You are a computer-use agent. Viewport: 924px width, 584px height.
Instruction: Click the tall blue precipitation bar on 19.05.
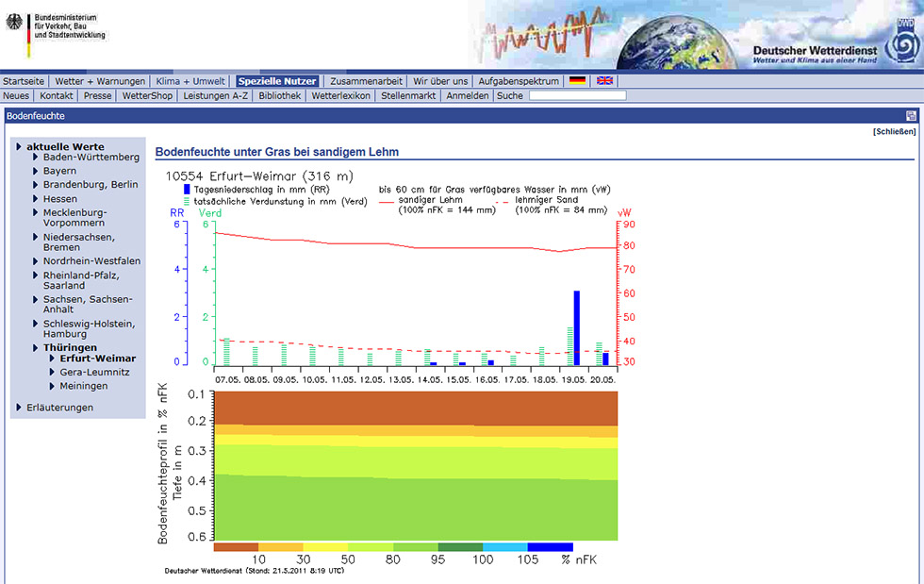[576, 327]
